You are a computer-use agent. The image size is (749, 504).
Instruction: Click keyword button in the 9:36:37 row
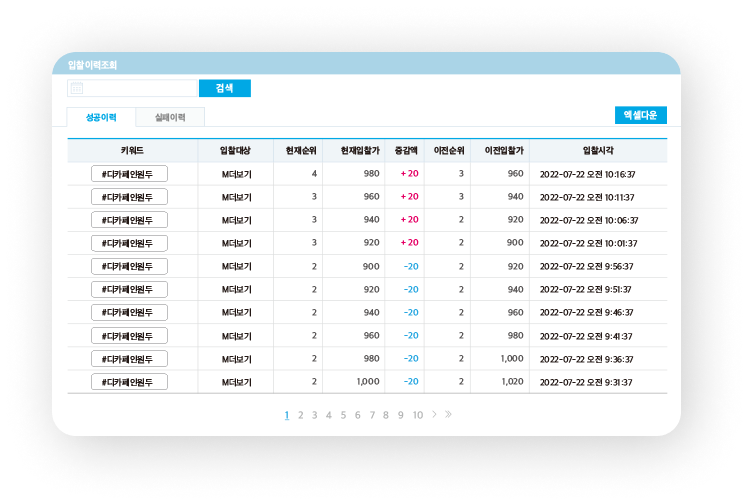click(x=129, y=359)
